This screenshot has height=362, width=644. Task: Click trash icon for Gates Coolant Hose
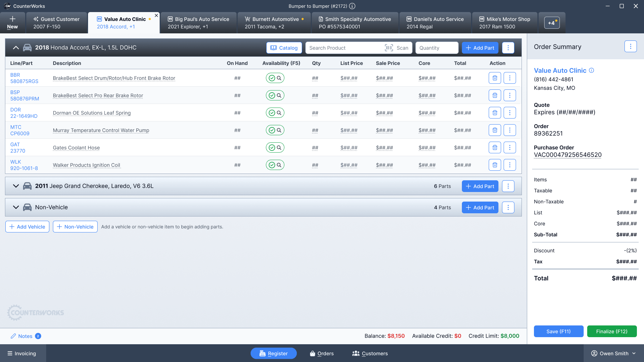tap(495, 148)
